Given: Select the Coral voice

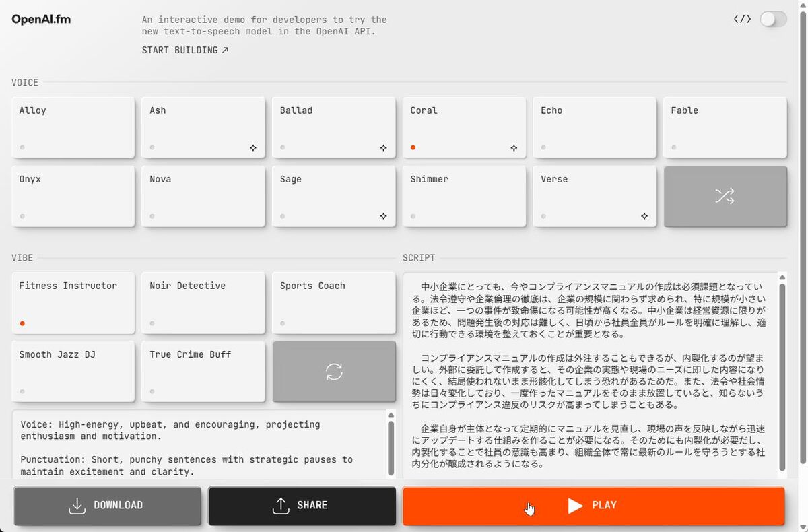Looking at the screenshot, I should tap(465, 127).
